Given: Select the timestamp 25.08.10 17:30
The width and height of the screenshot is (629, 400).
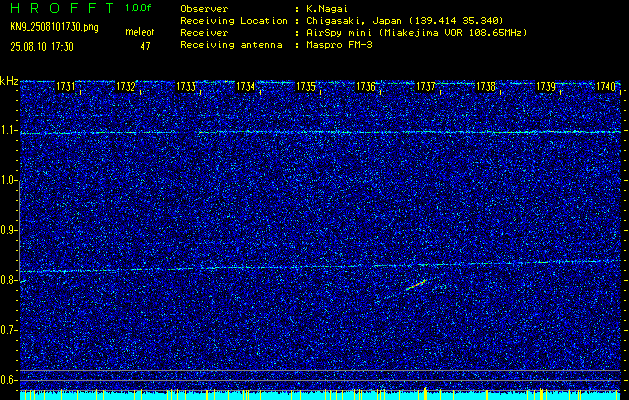Looking at the screenshot, I should 42,47.
